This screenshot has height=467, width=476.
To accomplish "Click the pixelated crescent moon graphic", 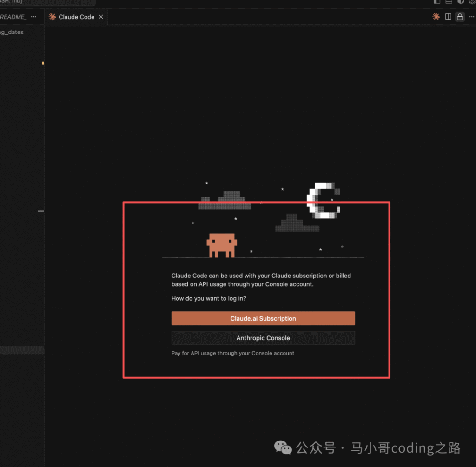I will (324, 200).
